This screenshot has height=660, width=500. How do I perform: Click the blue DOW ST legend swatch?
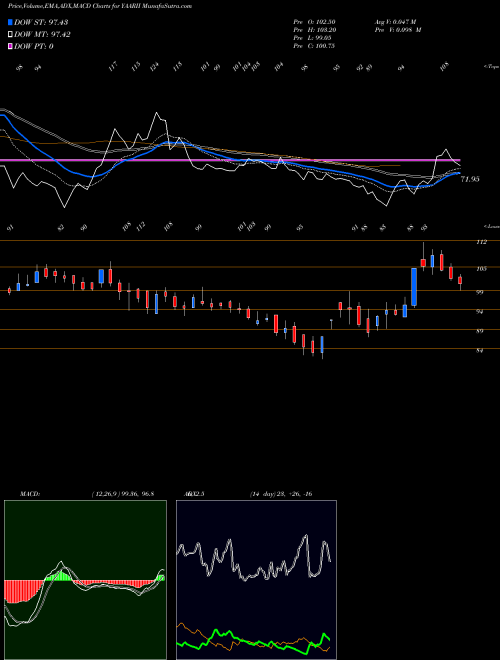click(x=11, y=22)
